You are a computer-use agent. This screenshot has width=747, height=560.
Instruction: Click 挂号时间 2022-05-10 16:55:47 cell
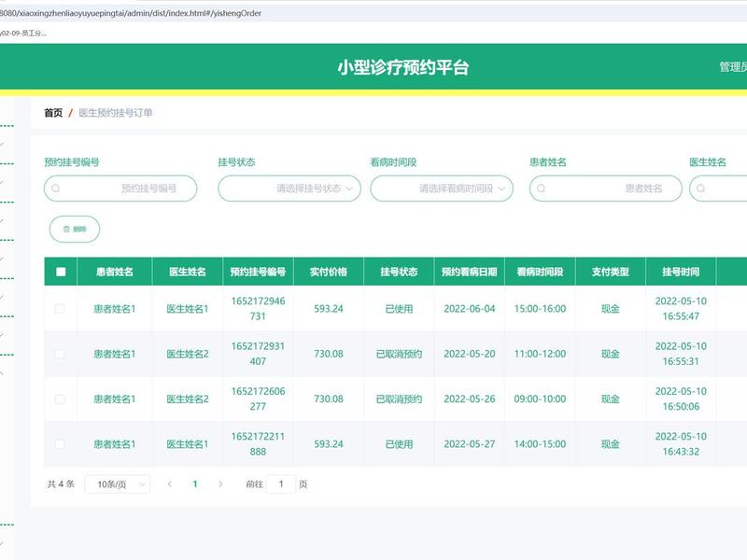(681, 309)
